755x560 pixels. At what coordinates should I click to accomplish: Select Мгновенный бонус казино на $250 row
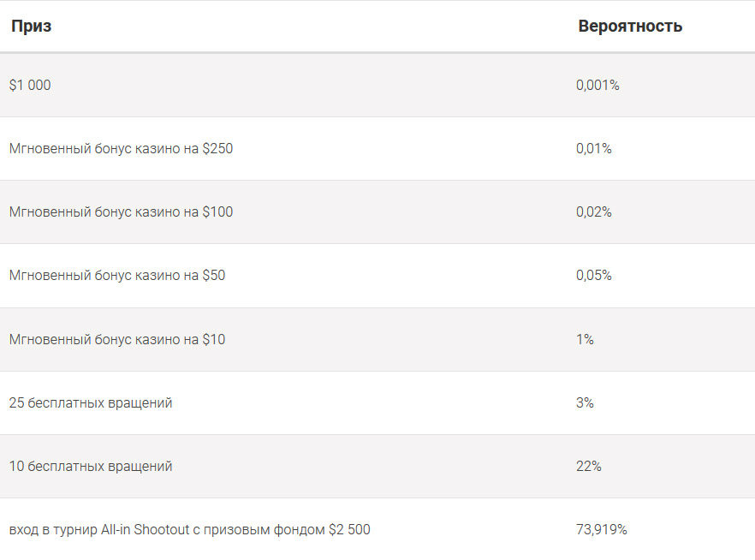[x=377, y=148]
